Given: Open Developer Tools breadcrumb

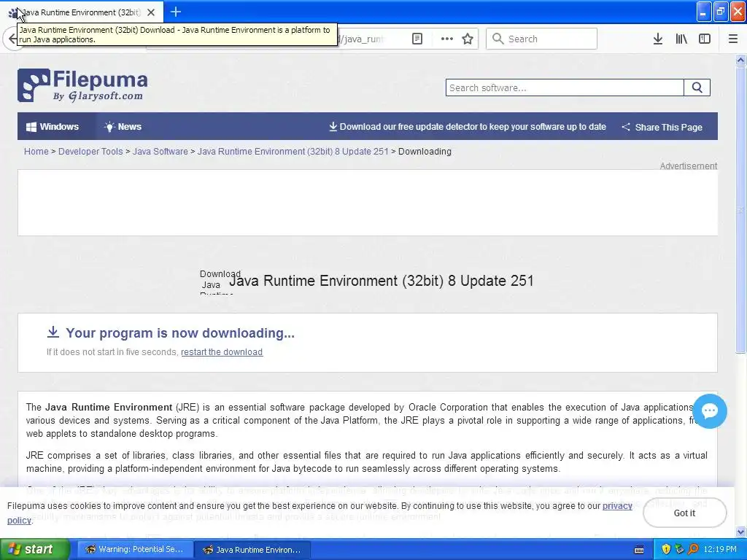Looking at the screenshot, I should tap(90, 152).
